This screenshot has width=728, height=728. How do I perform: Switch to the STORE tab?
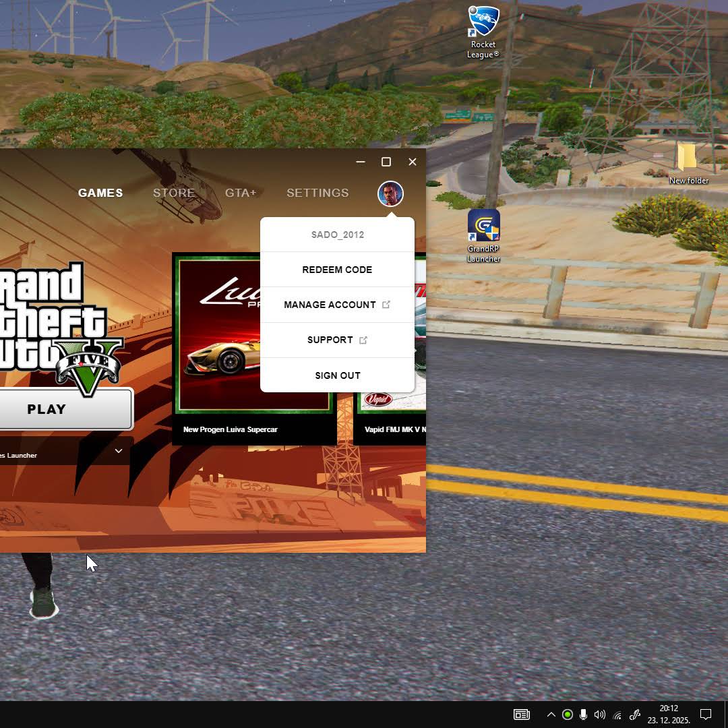pyautogui.click(x=174, y=193)
